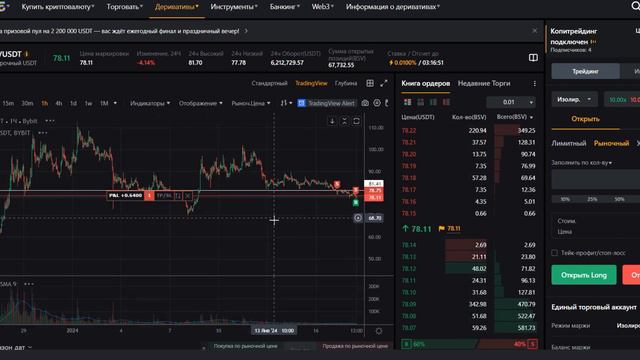The height and width of the screenshot is (360, 640).
Task: Click ask price 78.22 in order book
Action: point(409,131)
